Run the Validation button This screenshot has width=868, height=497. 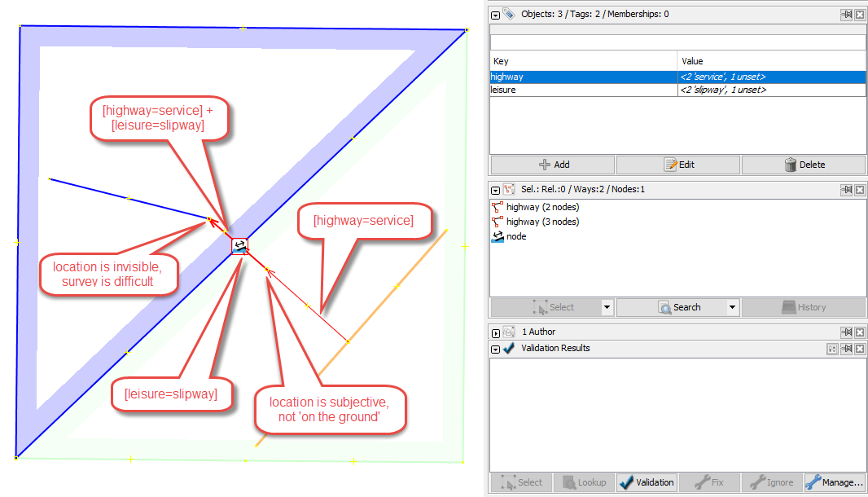(x=647, y=482)
